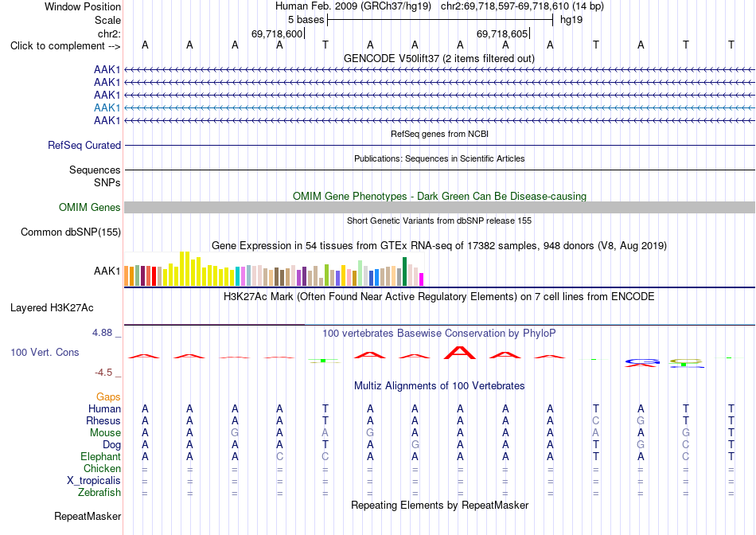The height and width of the screenshot is (535, 756).
Task: Click the '5 bases' scale text
Action: coord(306,20)
